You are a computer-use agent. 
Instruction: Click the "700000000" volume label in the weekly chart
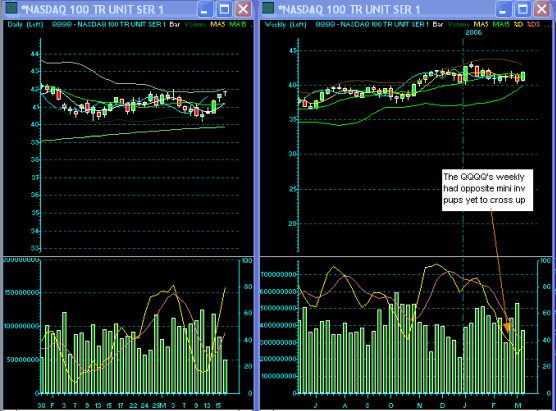tap(279, 274)
